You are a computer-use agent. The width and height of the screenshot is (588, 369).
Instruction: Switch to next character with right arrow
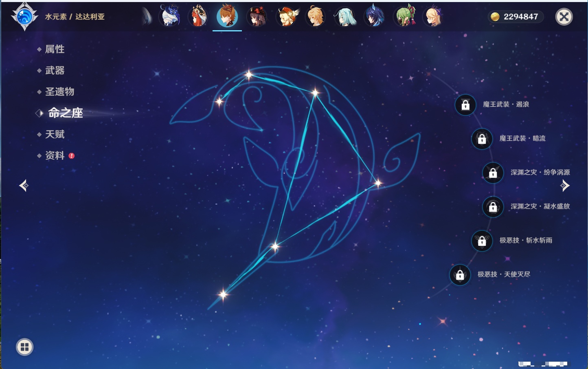[565, 186]
